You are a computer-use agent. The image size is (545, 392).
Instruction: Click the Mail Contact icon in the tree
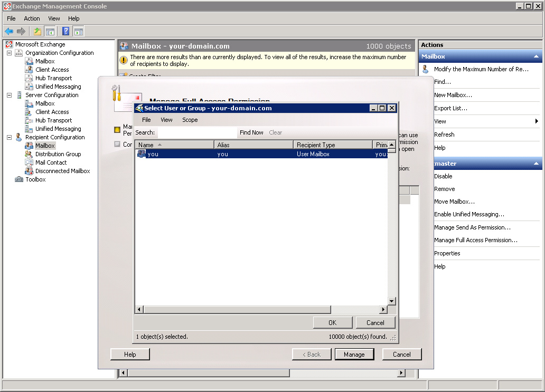point(29,162)
